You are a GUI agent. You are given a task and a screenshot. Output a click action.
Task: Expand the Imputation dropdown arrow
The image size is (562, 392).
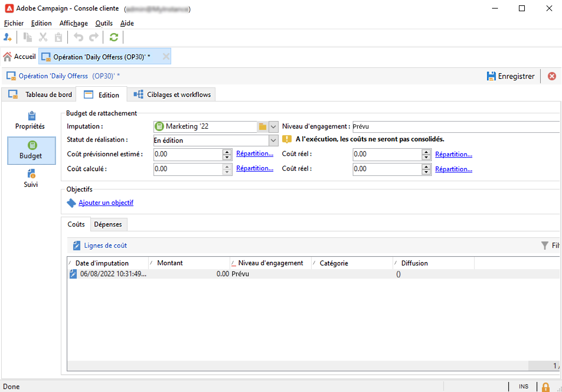coord(273,127)
